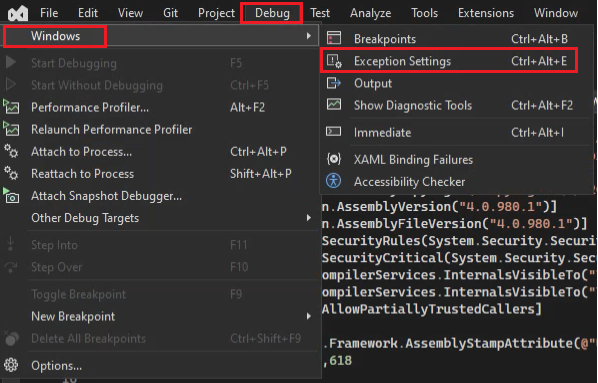Click the AssemblyVersion("4.0.980.1") code line

pyautogui.click(x=439, y=206)
